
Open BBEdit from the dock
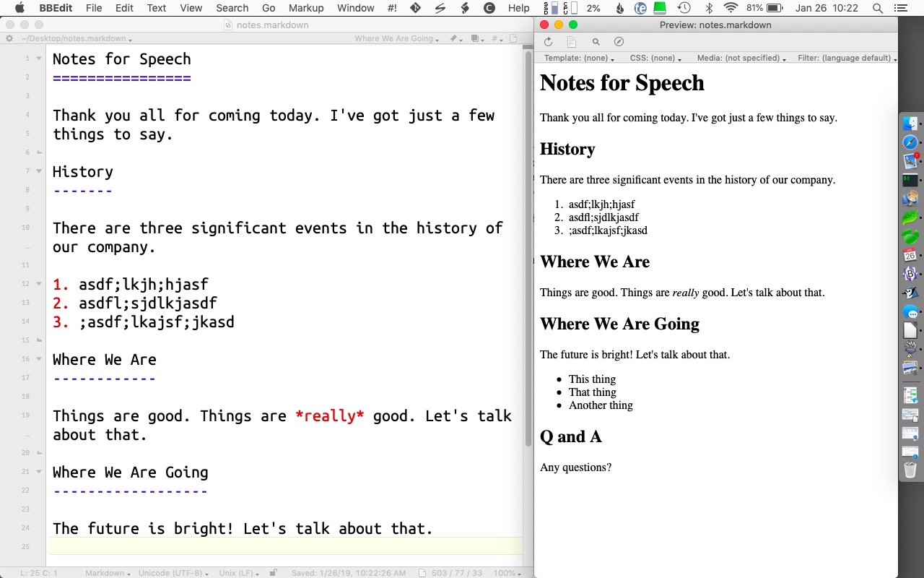(910, 274)
